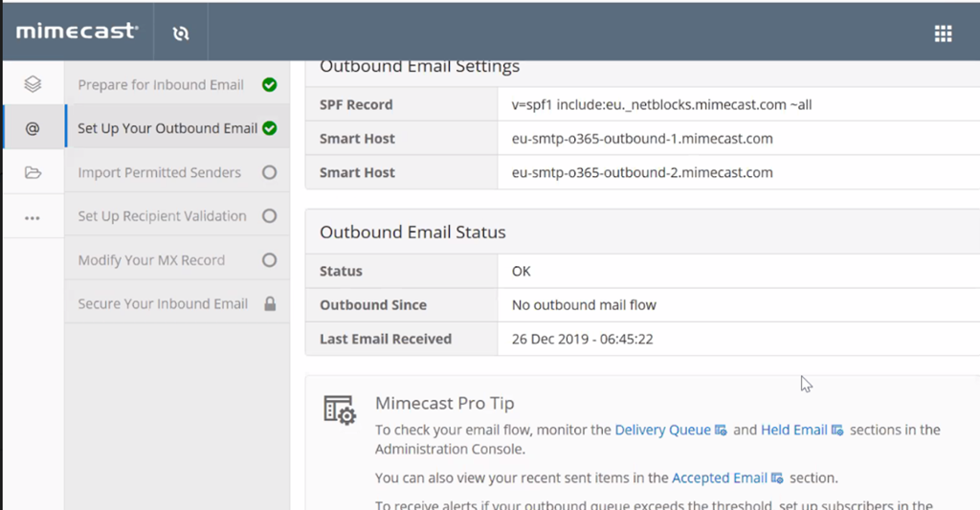This screenshot has height=510, width=980.
Task: Click eu-smtp-o365-outbound-1.mimecast.com smart host value
Action: click(x=642, y=139)
